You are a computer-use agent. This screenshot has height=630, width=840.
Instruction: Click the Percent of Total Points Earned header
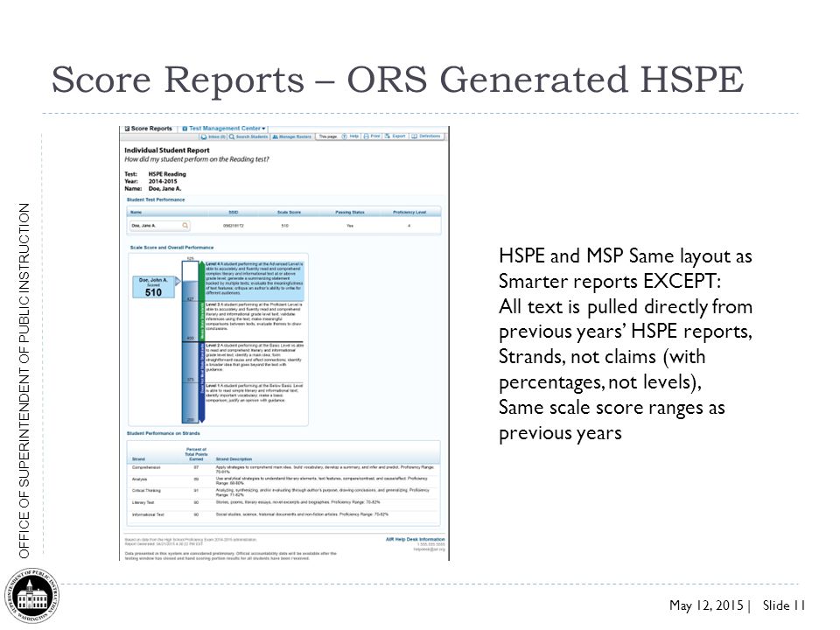pos(196,454)
